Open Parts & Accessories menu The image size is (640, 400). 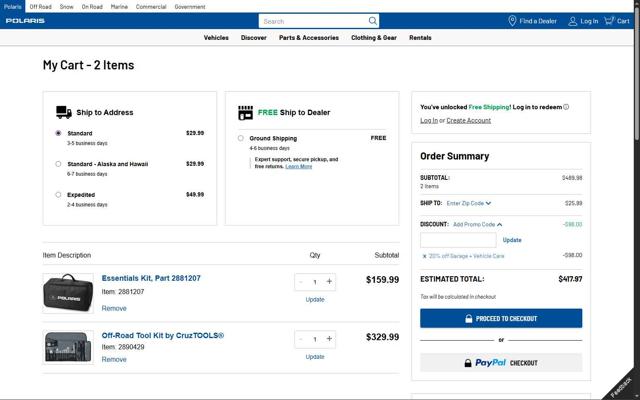(x=308, y=37)
